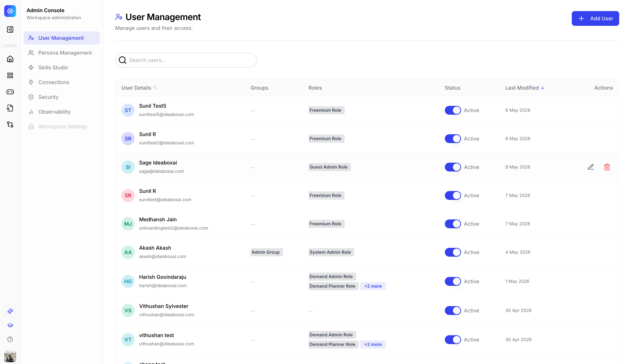Open Connections in the sidebar
This screenshot has height=364, width=631.
pyautogui.click(x=61, y=82)
